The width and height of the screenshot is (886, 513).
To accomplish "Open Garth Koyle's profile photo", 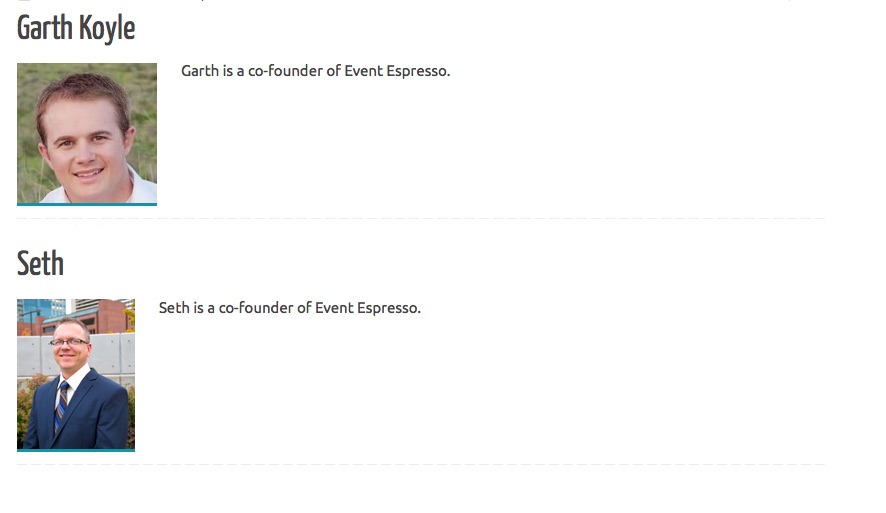I will coord(86,133).
